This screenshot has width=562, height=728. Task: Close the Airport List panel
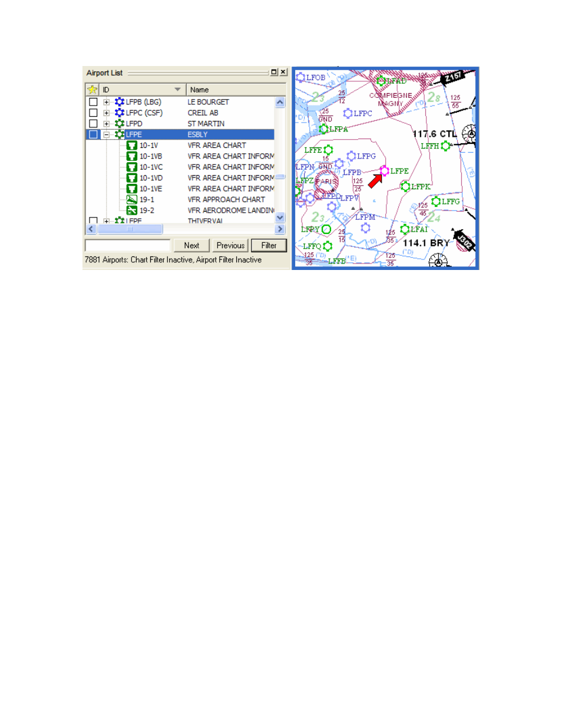coord(283,72)
